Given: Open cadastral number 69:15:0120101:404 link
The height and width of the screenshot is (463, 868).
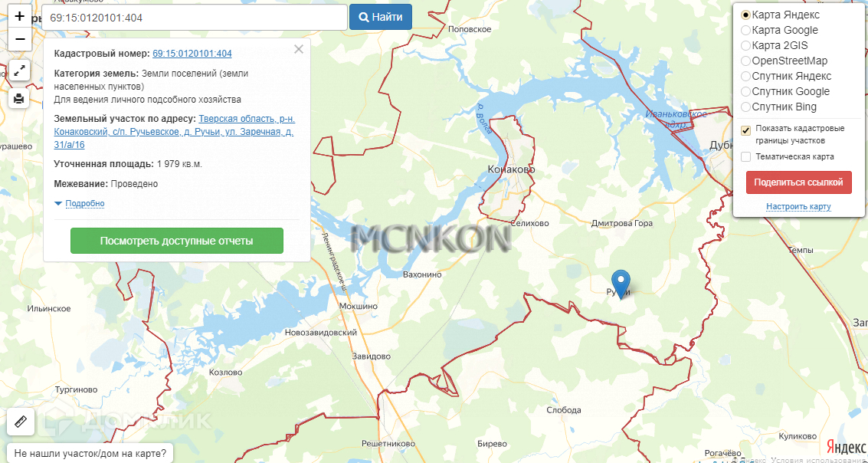Looking at the screenshot, I should pyautogui.click(x=192, y=54).
